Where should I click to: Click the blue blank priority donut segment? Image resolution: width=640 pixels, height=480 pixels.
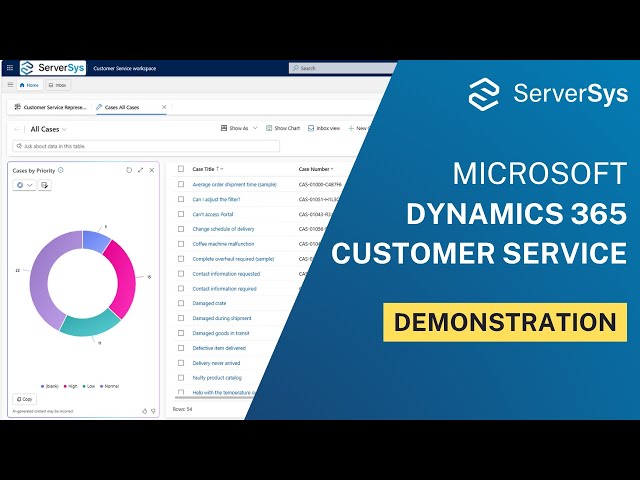96,240
